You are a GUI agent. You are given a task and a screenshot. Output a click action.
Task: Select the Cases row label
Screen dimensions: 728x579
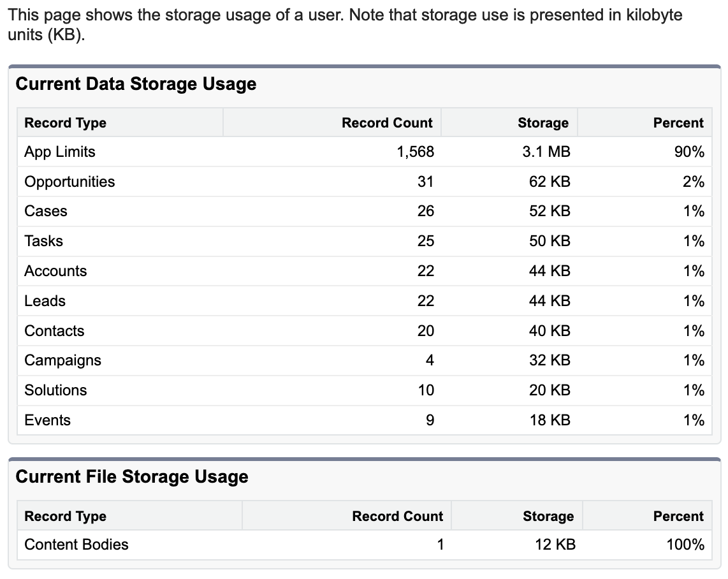tap(46, 211)
